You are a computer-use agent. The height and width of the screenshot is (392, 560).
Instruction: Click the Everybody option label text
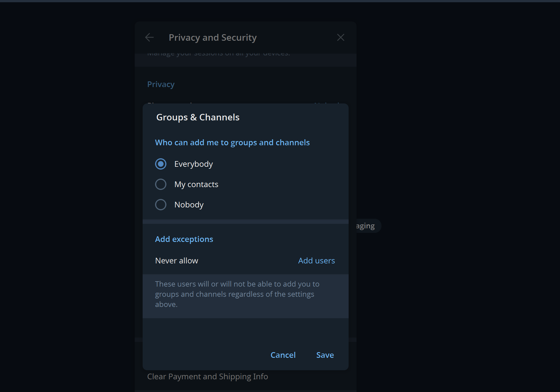click(x=194, y=164)
